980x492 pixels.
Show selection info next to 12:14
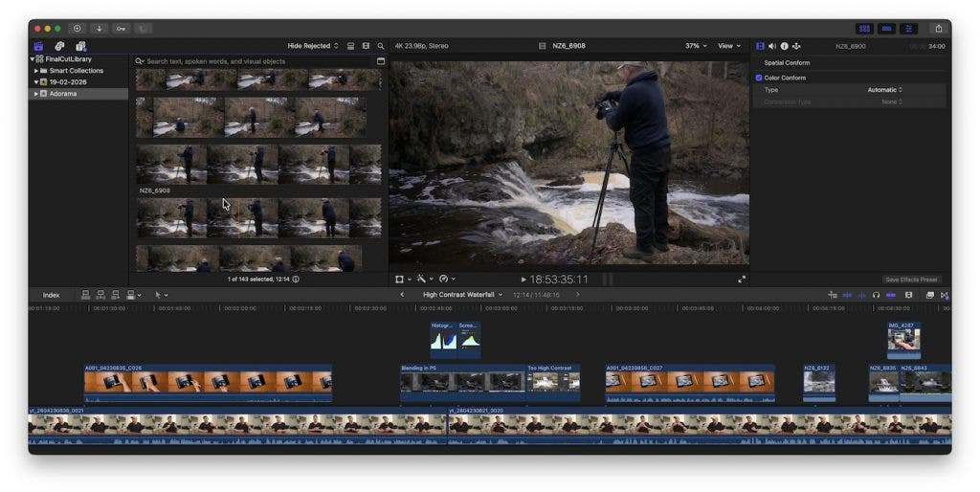(x=296, y=280)
